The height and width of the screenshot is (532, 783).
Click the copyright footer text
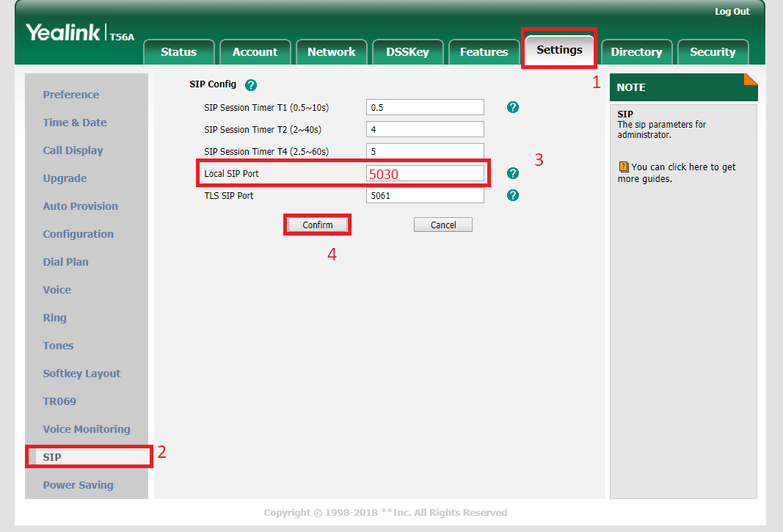tap(385, 512)
